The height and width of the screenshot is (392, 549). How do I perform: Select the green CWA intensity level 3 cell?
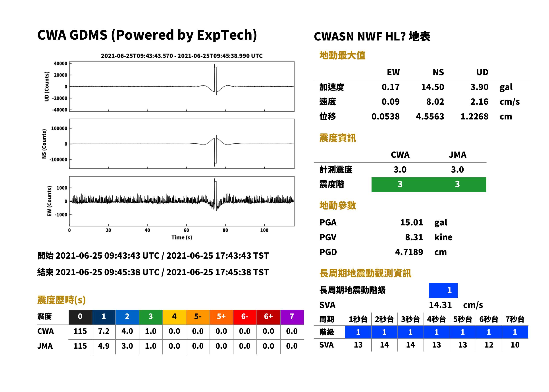[400, 184]
